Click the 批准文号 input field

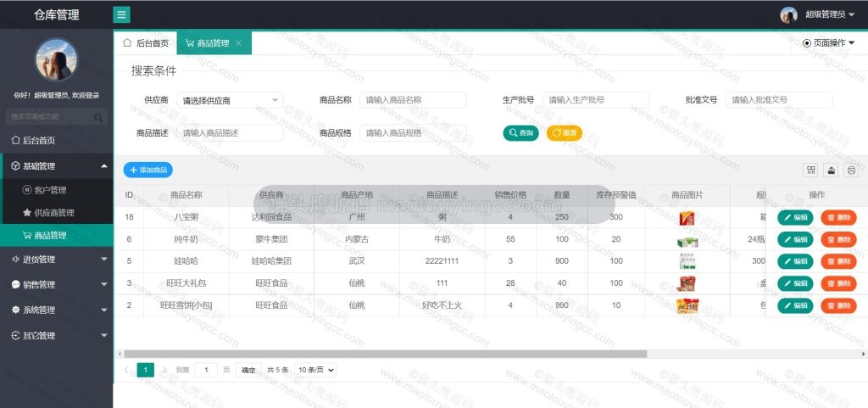779,100
